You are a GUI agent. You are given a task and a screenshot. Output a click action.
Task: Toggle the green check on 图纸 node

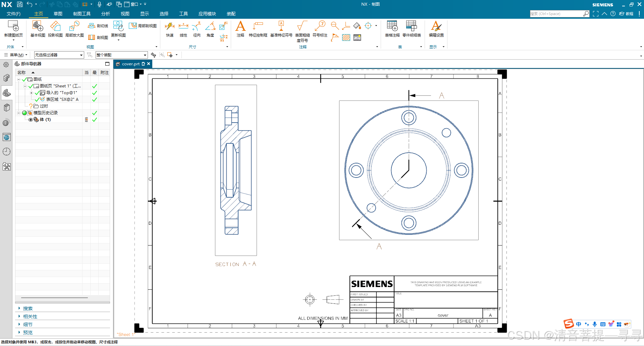pos(24,79)
